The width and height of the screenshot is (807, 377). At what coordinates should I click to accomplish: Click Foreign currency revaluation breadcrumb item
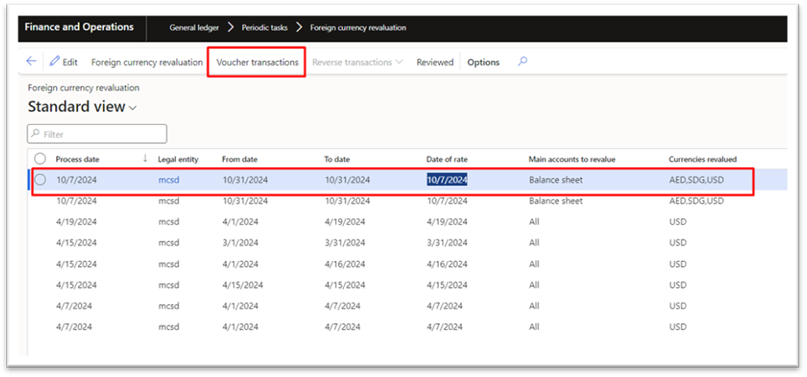click(358, 28)
